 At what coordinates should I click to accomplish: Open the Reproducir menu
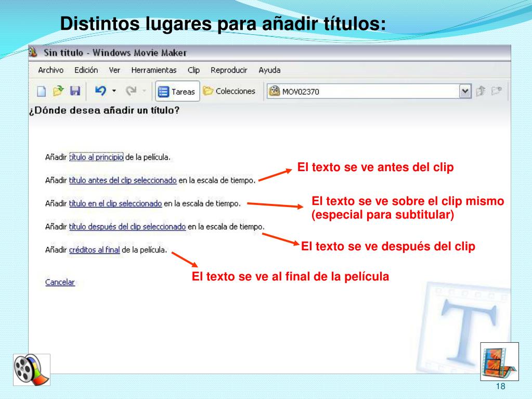(229, 70)
